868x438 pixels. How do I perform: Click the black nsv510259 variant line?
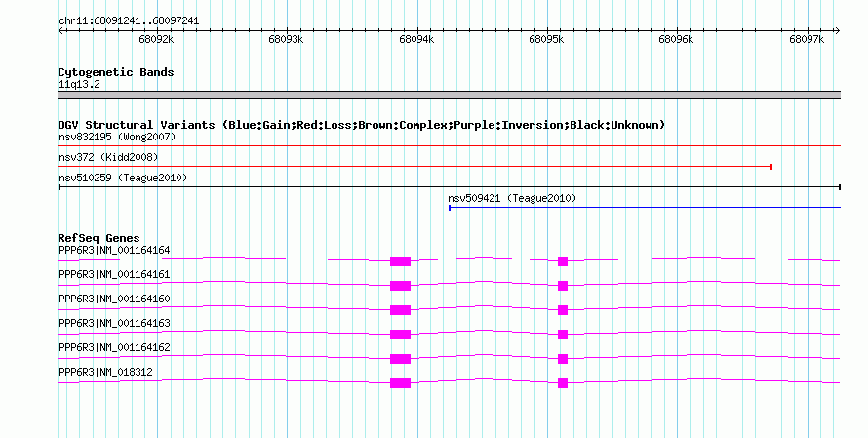click(449, 187)
